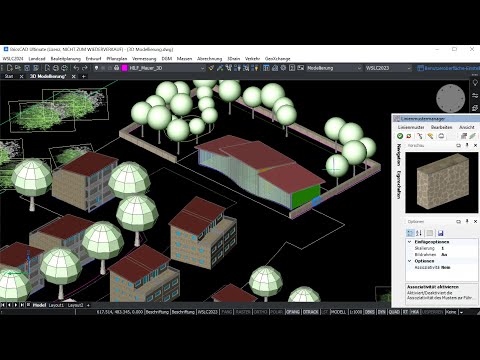Image resolution: width=480 pixels, height=360 pixels.
Task: Toggle ORTHO mode in status bar
Action: tap(260, 312)
